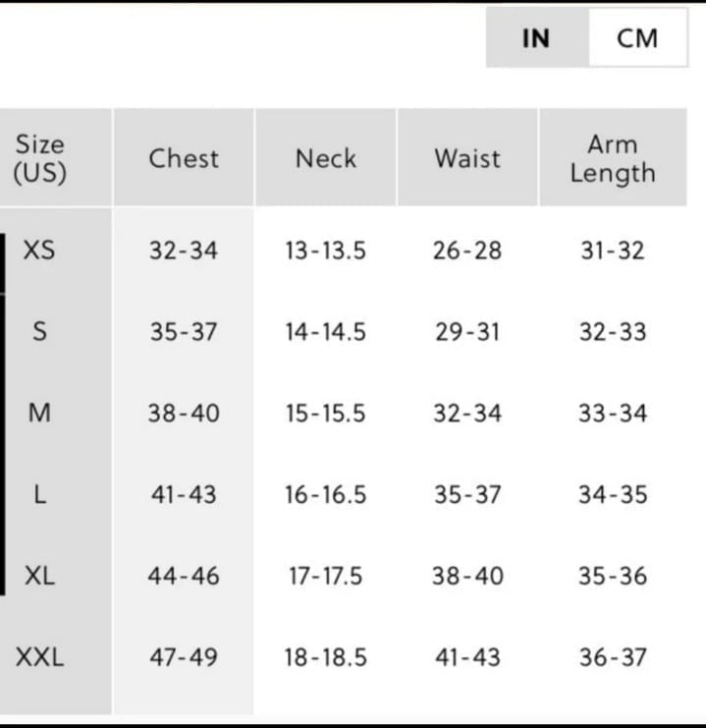706x728 pixels.
Task: Click the Arm Length column header
Action: coord(613,158)
